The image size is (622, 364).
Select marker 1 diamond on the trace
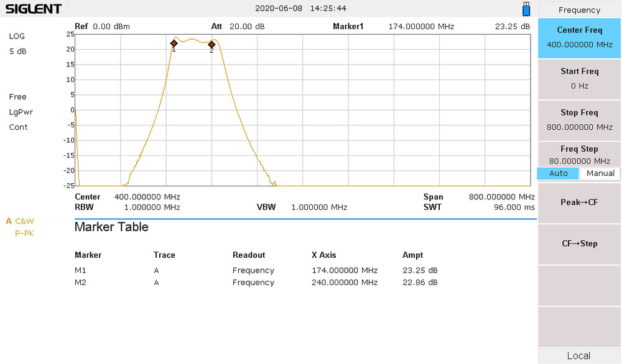pos(174,43)
